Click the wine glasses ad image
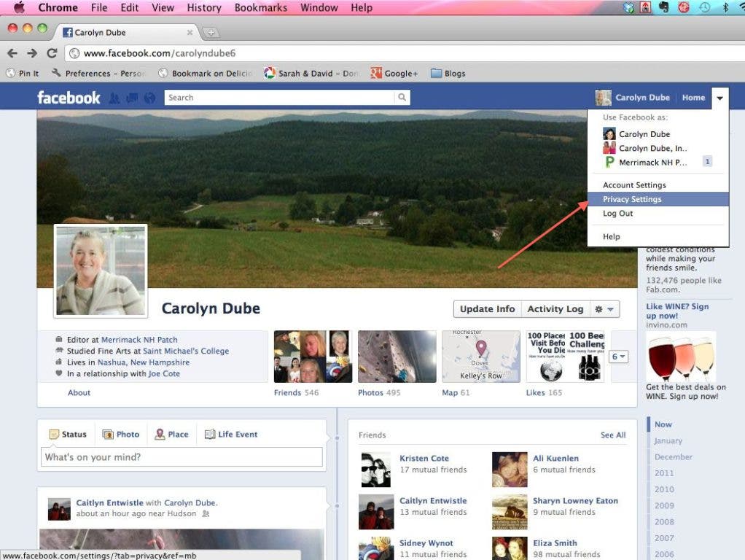 coord(681,357)
